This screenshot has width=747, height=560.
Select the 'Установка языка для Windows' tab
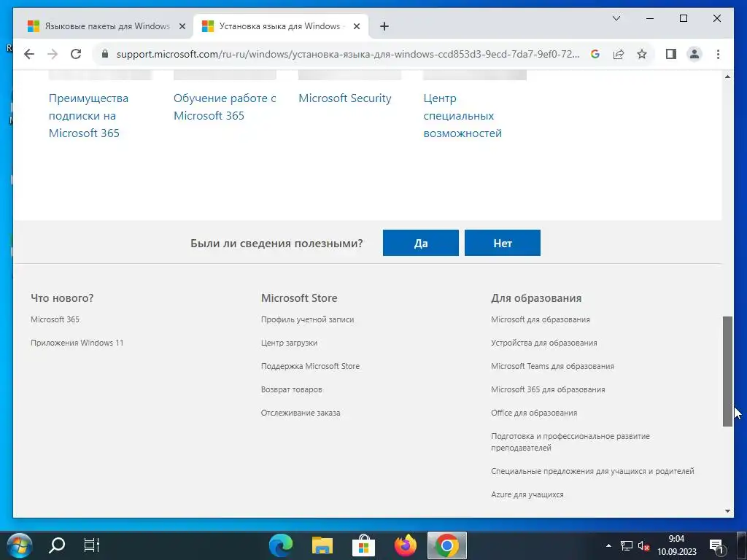(281, 26)
